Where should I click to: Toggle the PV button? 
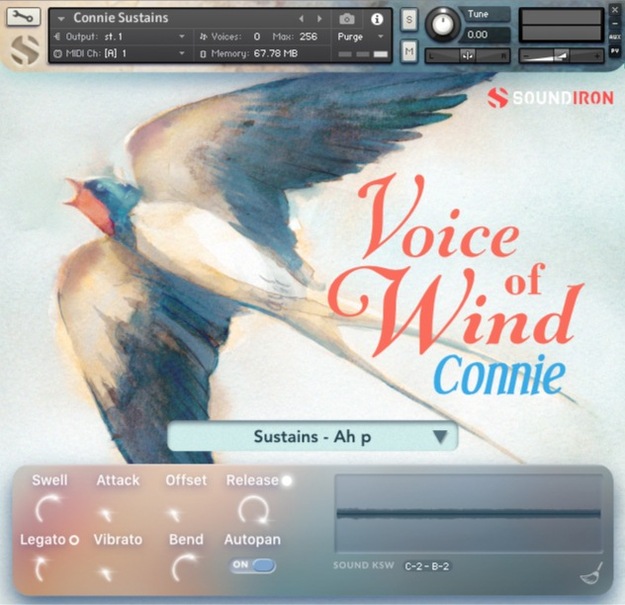(615, 51)
